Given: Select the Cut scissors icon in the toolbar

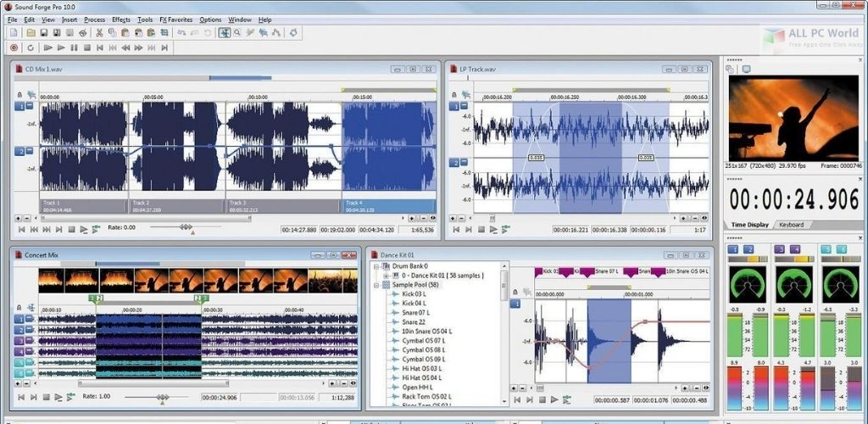Looking at the screenshot, I should (99, 33).
